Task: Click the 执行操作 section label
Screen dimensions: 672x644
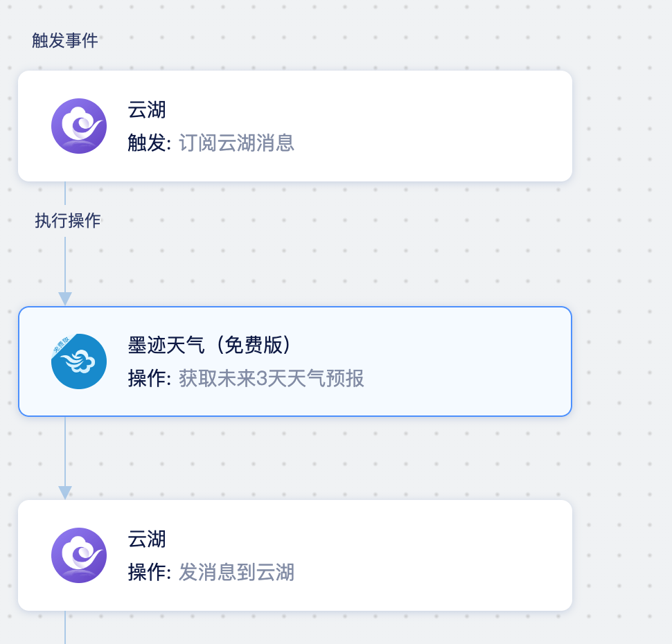Action: pos(68,221)
